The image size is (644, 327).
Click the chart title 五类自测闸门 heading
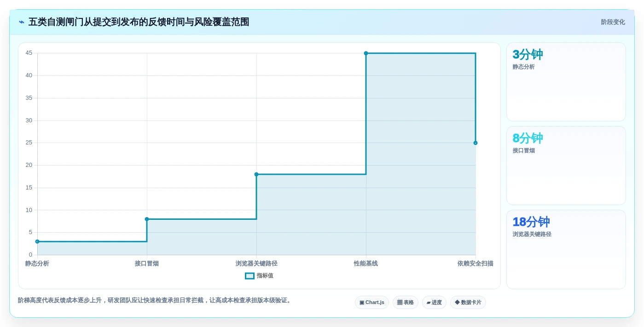click(x=139, y=22)
